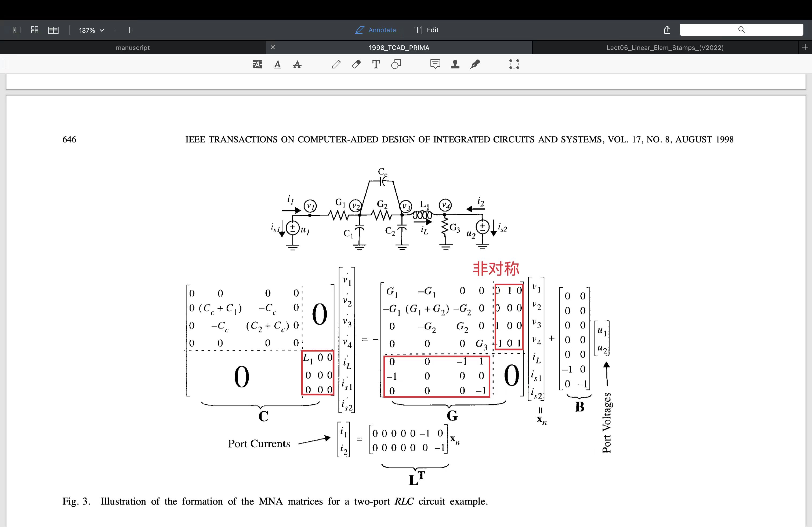Select the text box tool
This screenshot has width=812, height=527.
(x=376, y=64)
